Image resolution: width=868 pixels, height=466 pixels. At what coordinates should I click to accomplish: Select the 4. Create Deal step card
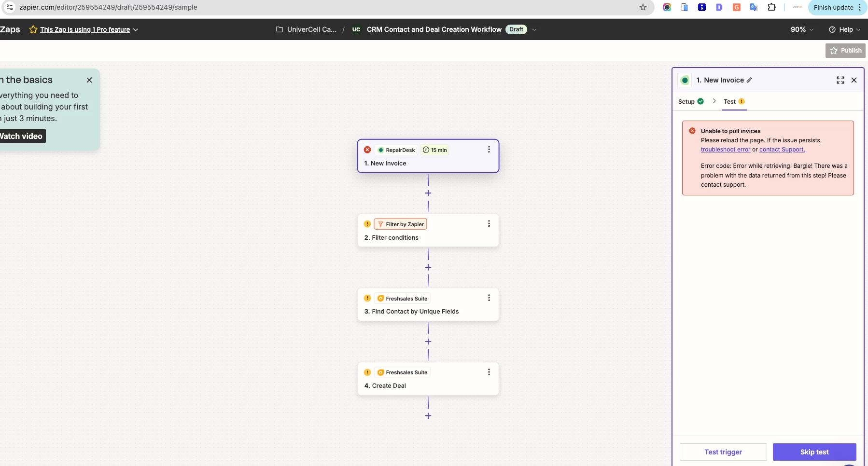point(428,379)
